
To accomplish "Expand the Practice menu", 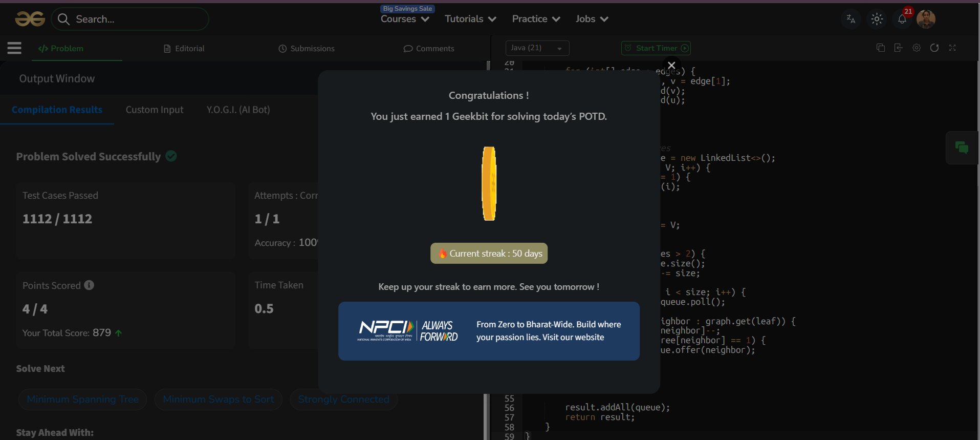I will tap(536, 19).
